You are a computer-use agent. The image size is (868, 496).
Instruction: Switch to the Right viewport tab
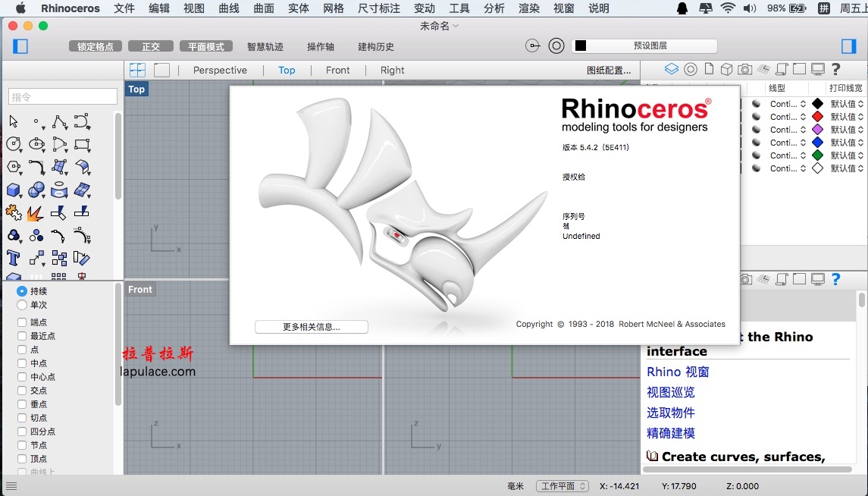(x=393, y=70)
